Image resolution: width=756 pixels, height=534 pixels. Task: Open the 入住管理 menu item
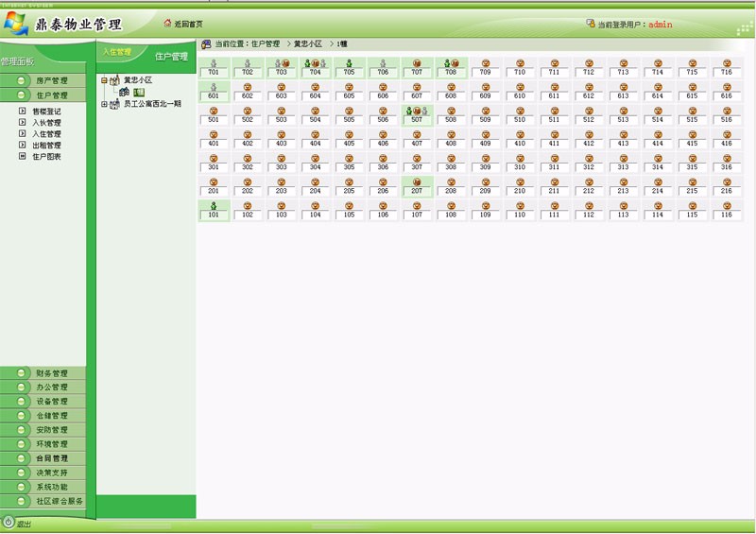point(46,134)
